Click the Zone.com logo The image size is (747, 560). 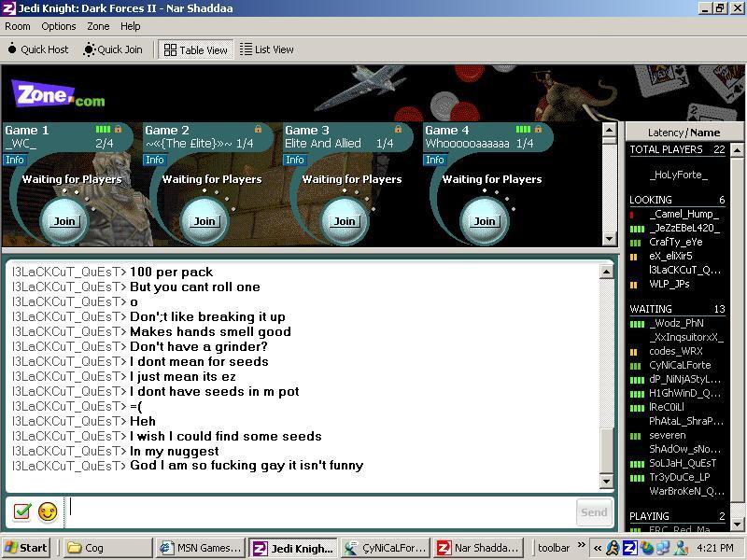click(58, 94)
